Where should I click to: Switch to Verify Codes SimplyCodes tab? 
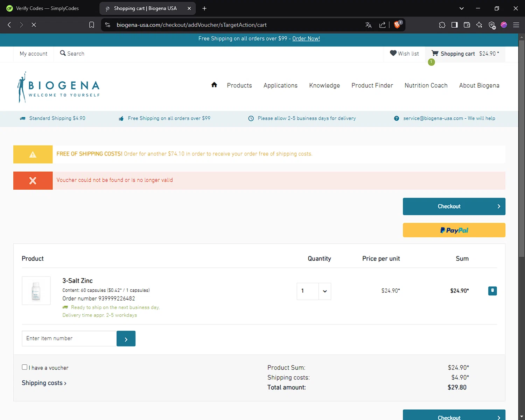click(47, 8)
